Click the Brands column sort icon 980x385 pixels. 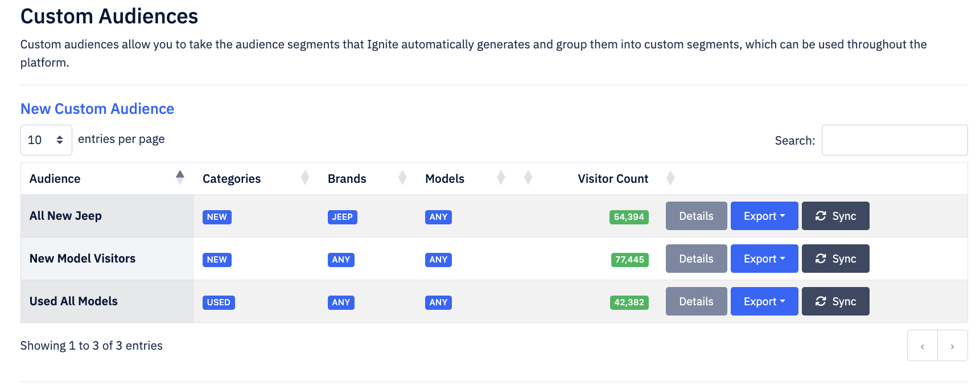pos(402,178)
